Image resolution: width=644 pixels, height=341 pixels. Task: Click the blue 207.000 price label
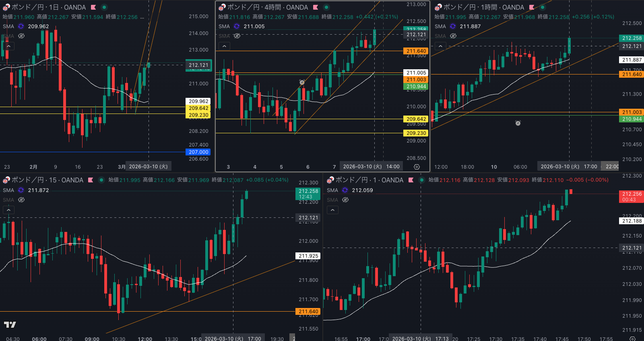point(198,152)
